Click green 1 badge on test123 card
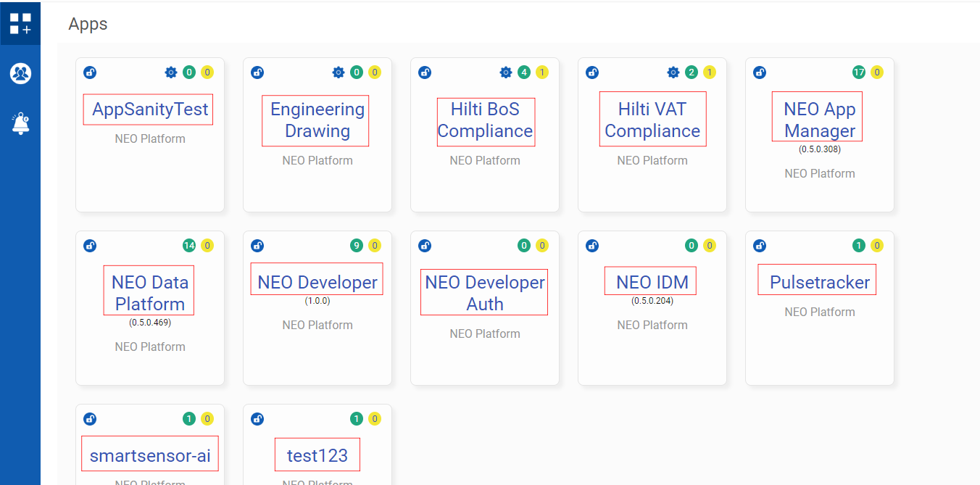The height and width of the screenshot is (485, 980). tap(357, 419)
